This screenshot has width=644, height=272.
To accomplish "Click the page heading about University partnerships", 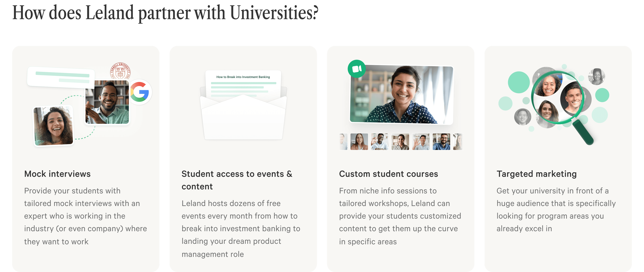I will point(165,13).
